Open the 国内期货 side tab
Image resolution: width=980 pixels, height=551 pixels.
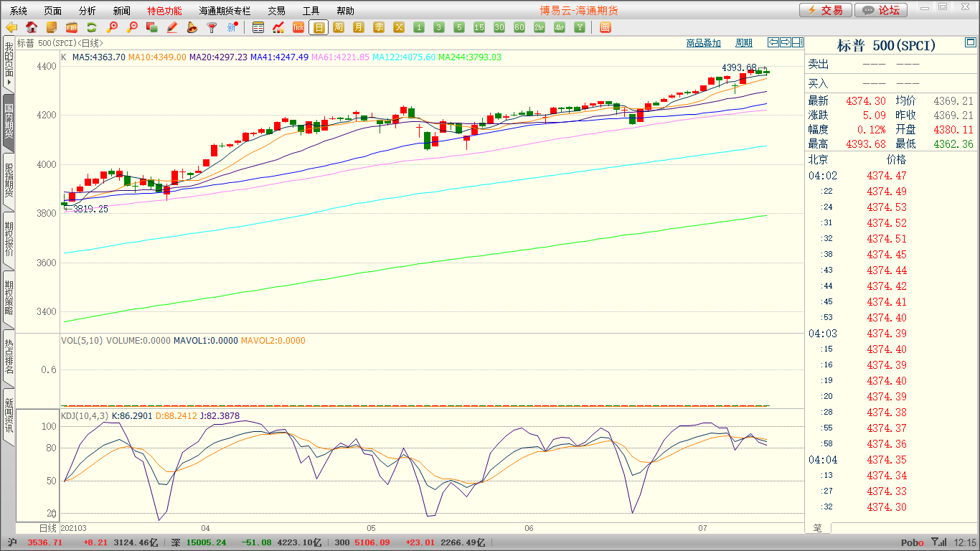point(9,121)
